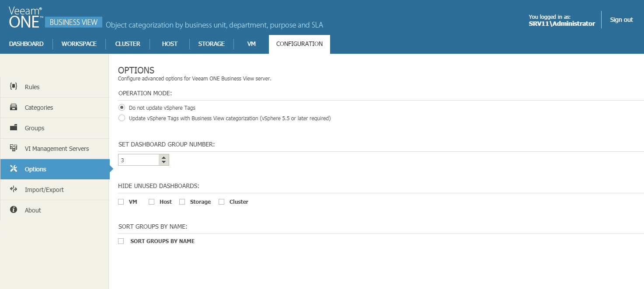
Task: Click the Import/Export arrows icon
Action: 14,189
